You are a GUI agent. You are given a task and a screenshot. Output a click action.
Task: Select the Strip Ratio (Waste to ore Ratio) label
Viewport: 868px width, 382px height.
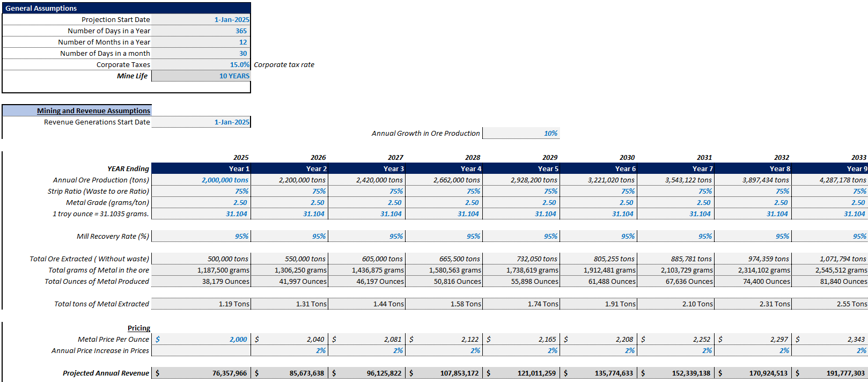coord(98,191)
